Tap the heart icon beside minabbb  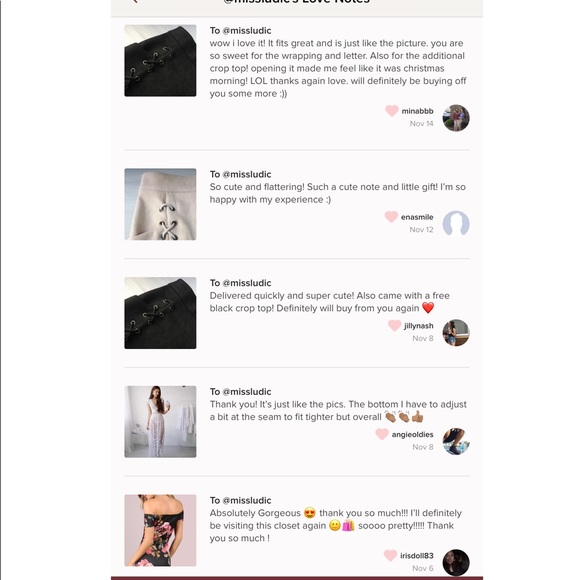point(392,110)
